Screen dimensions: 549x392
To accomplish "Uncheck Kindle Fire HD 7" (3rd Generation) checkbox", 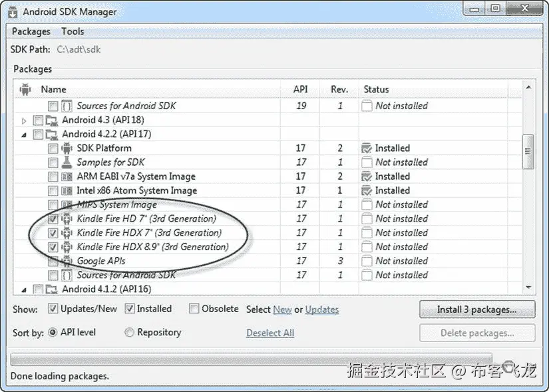I will click(53, 219).
